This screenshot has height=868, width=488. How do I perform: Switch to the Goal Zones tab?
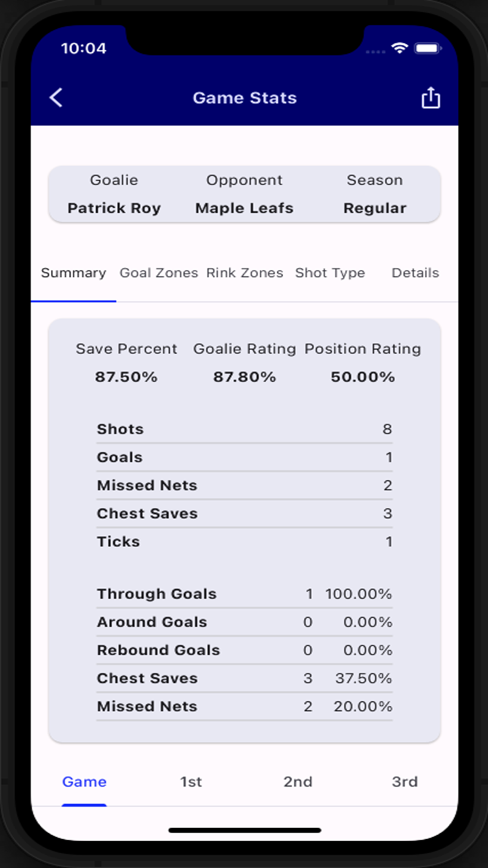tap(159, 273)
